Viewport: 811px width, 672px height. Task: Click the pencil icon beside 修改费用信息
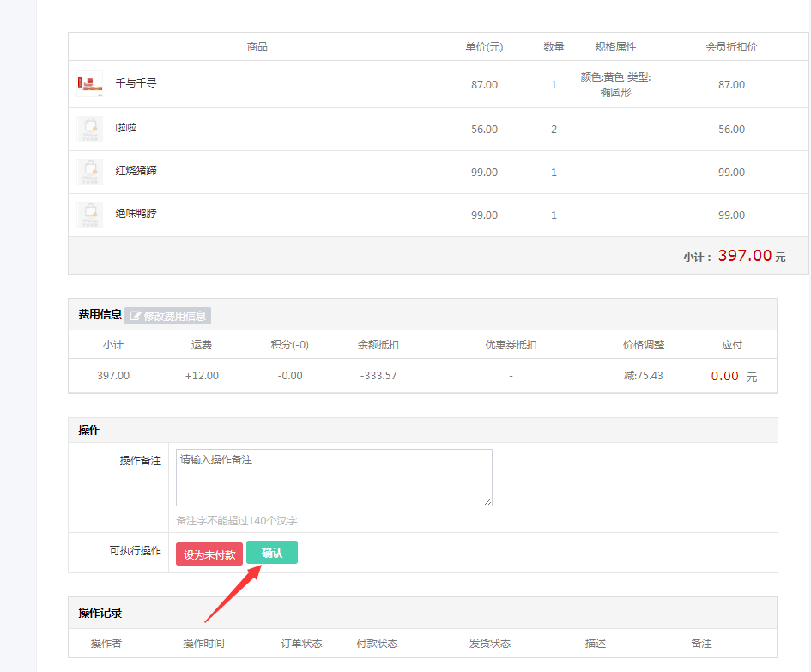point(136,316)
